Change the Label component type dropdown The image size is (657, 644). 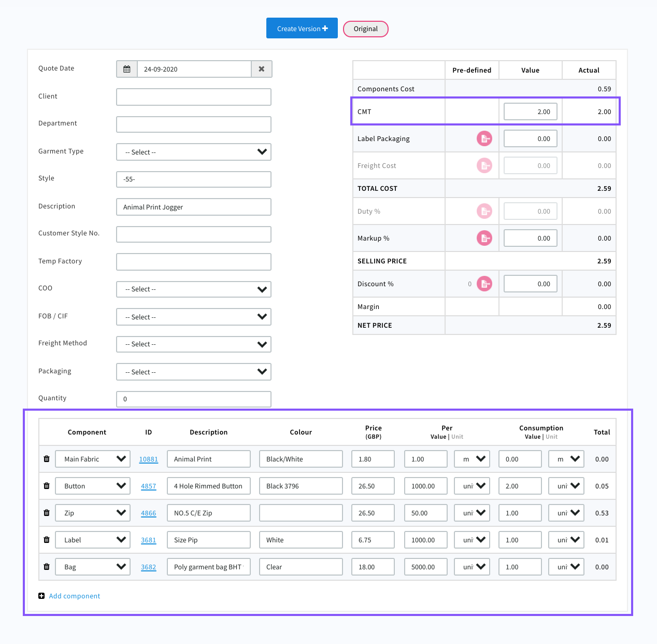[x=93, y=540]
